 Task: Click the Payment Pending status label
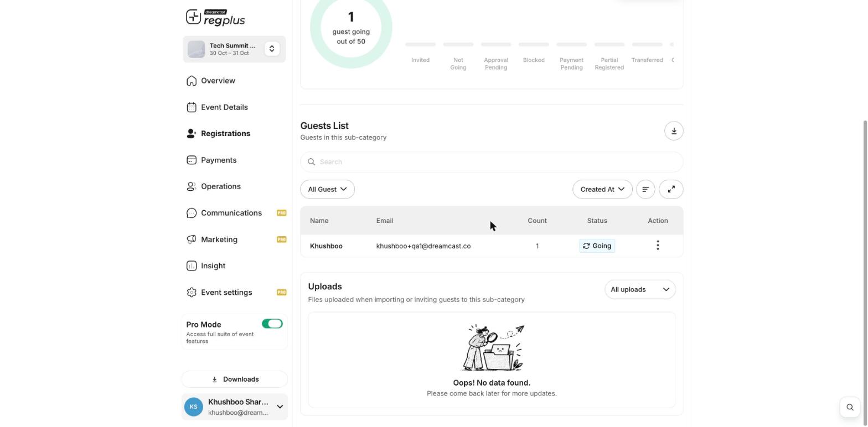(571, 64)
